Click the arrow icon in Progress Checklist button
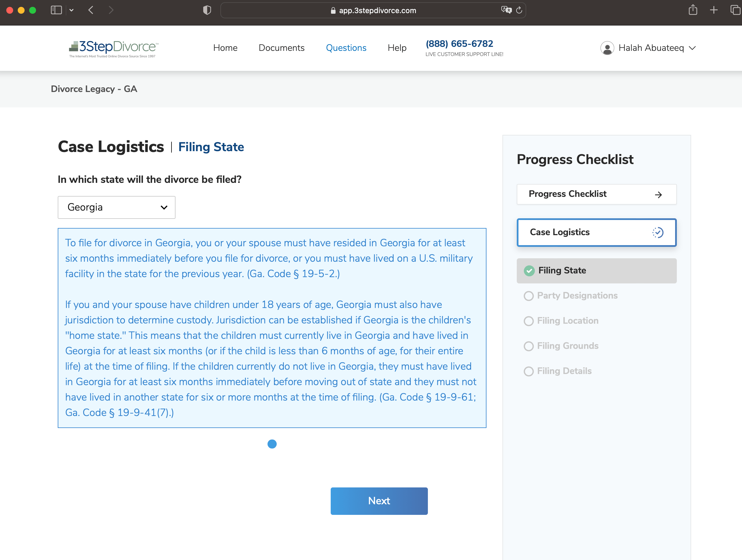Viewport: 742px width, 560px height. coord(658,195)
